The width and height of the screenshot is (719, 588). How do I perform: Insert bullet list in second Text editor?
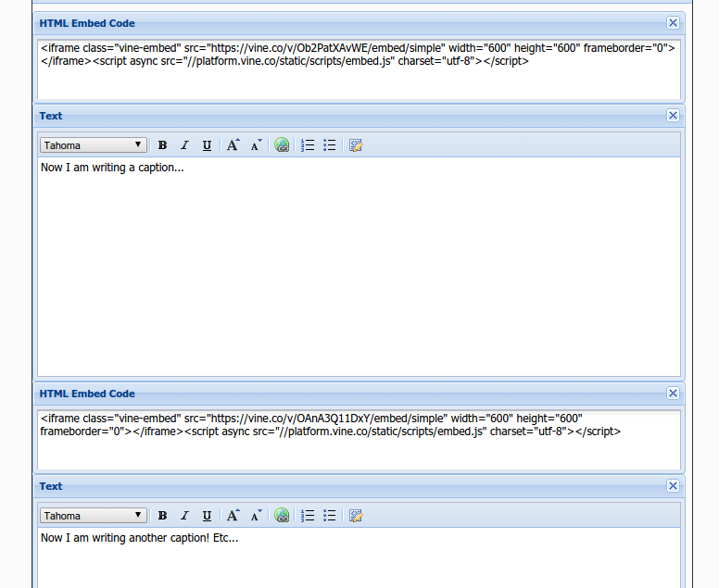tap(329, 516)
